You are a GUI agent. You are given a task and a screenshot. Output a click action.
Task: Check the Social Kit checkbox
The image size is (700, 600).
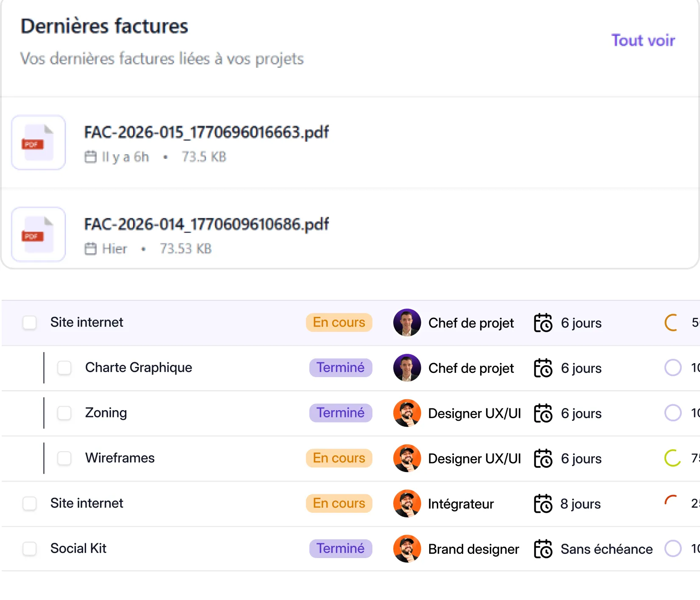(29, 548)
